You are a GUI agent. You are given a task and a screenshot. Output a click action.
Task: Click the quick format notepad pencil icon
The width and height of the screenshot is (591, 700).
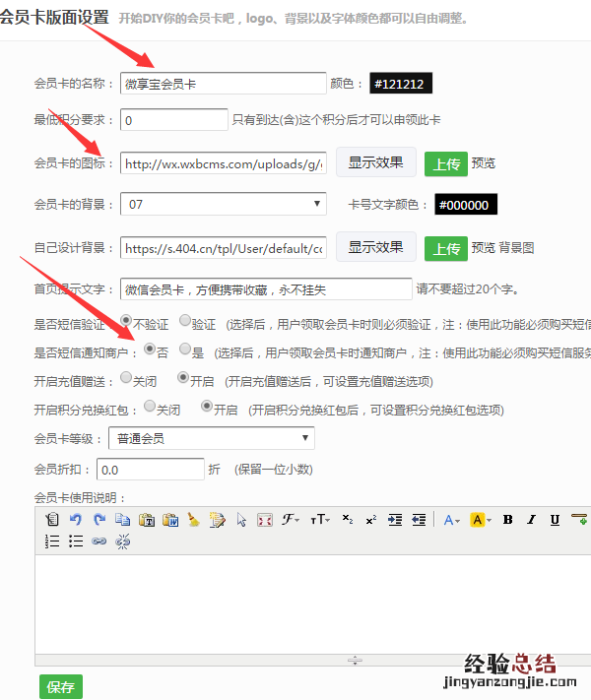[217, 519]
